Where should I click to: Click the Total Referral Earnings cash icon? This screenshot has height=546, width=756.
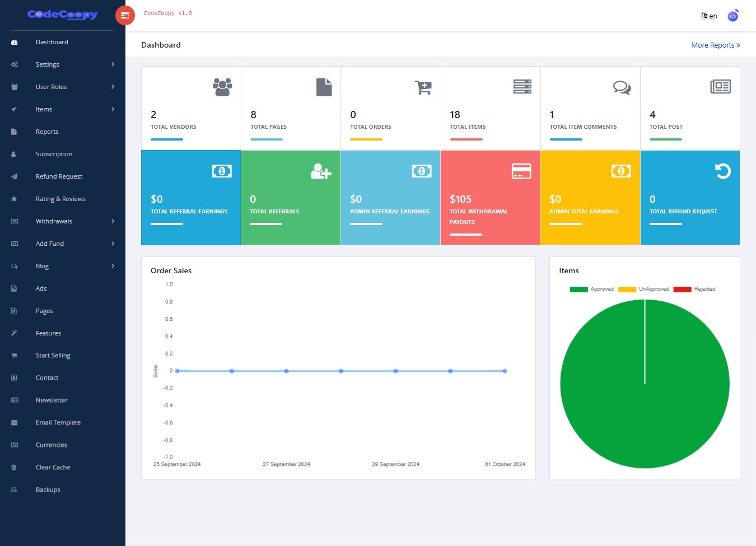tap(222, 171)
